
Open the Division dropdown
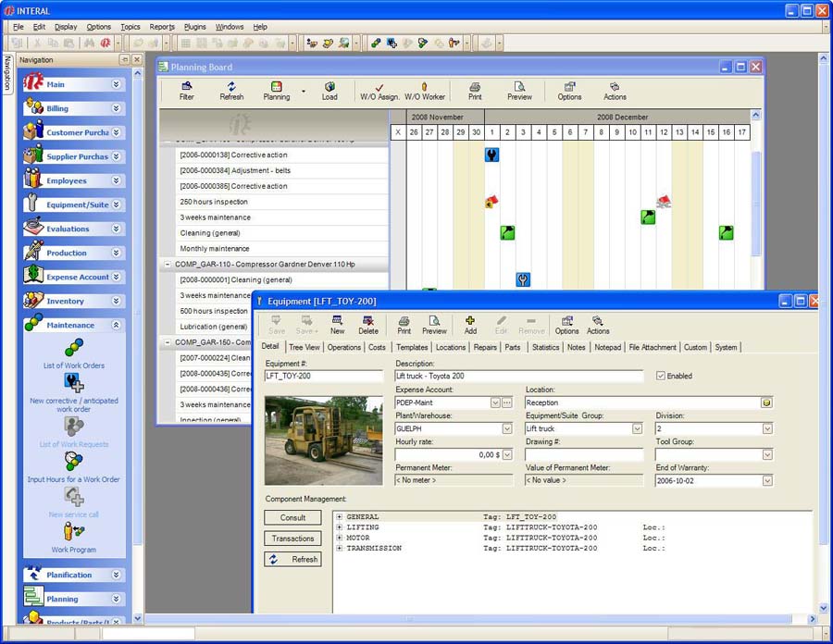(x=767, y=428)
